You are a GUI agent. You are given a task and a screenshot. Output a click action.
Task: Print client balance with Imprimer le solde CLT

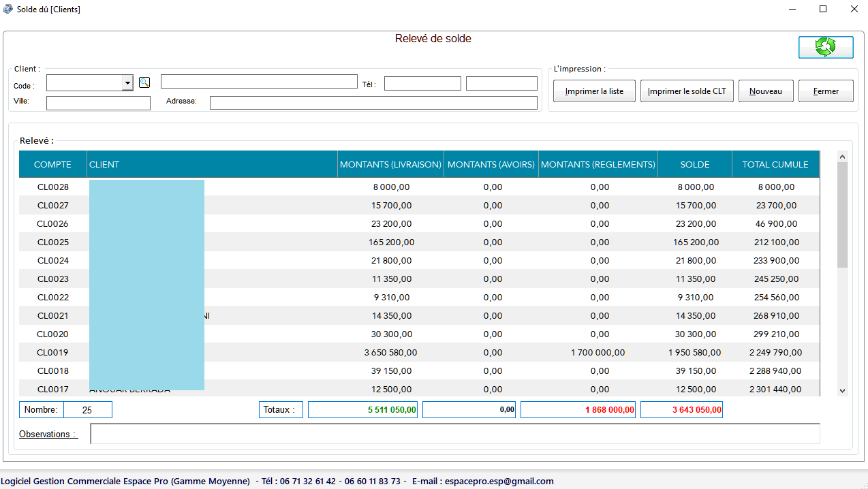click(x=687, y=91)
